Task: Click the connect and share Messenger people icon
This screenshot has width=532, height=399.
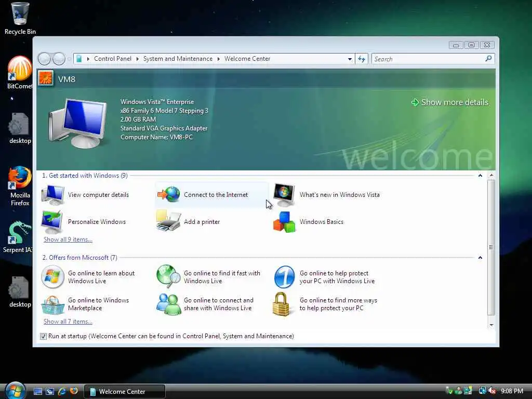Action: click(169, 304)
